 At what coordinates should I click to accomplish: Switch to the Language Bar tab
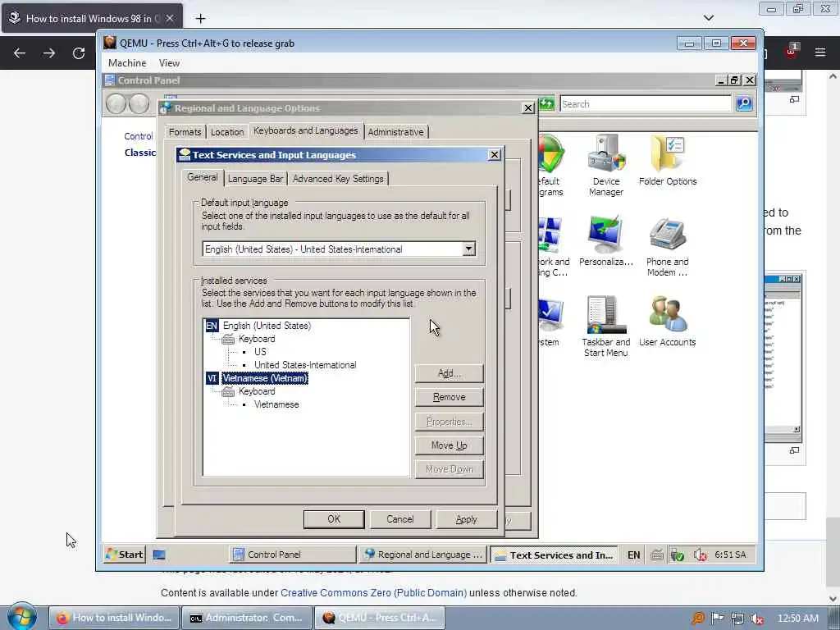click(x=256, y=178)
